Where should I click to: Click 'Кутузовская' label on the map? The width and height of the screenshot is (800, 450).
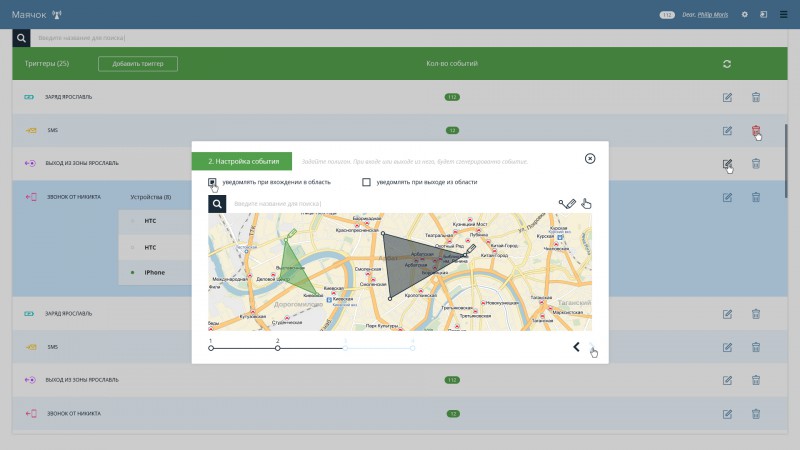(253, 316)
